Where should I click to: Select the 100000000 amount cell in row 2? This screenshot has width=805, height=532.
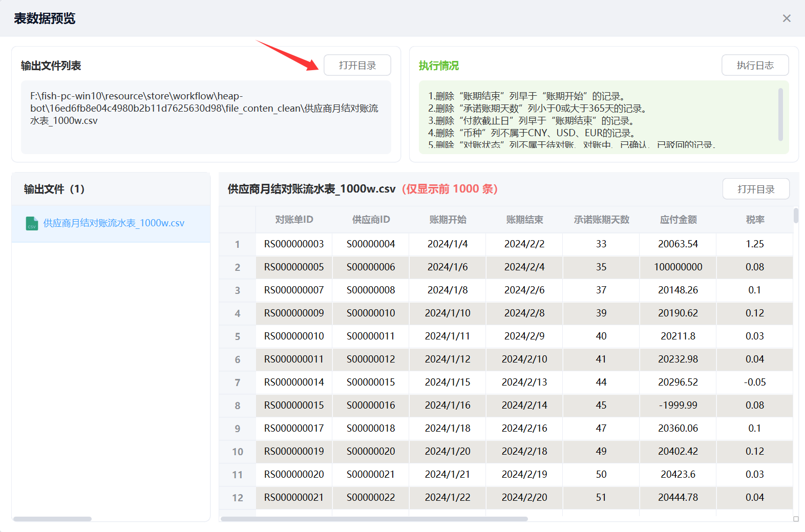(x=678, y=267)
